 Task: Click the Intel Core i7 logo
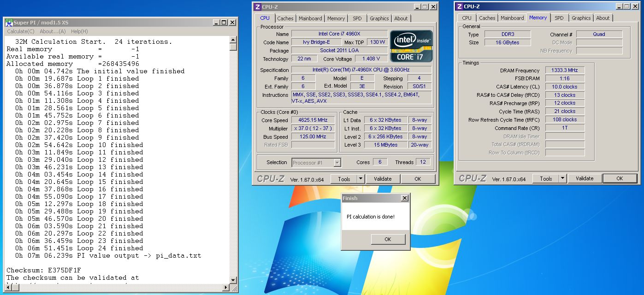(x=411, y=46)
